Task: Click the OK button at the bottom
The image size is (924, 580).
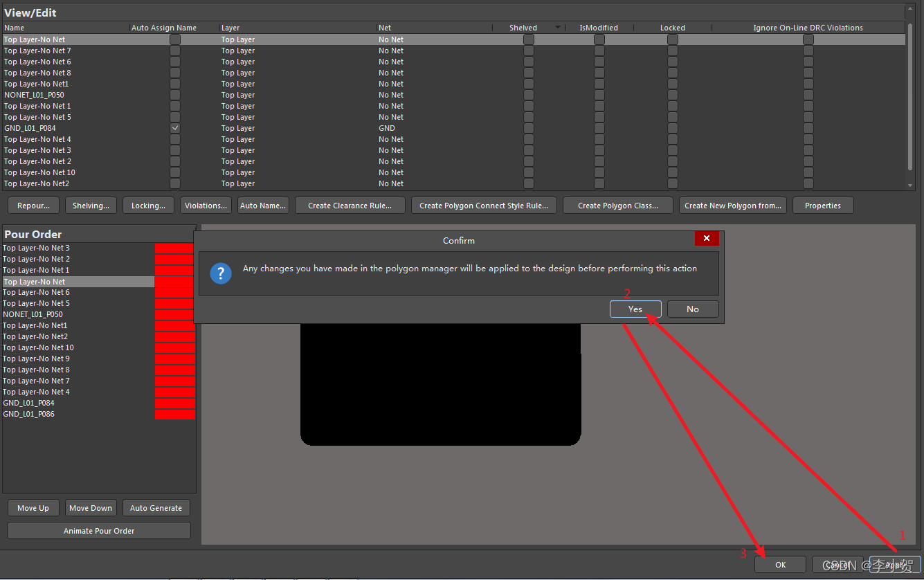Action: click(x=781, y=565)
